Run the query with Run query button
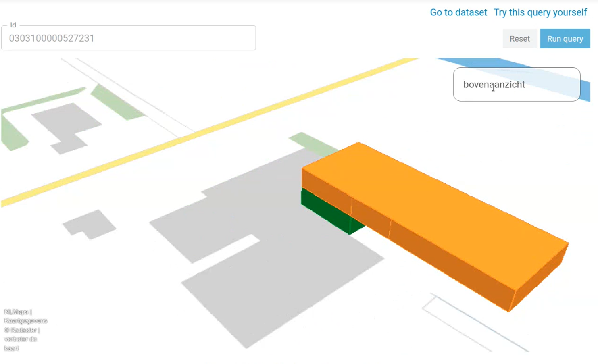The width and height of the screenshot is (598, 364). (565, 39)
